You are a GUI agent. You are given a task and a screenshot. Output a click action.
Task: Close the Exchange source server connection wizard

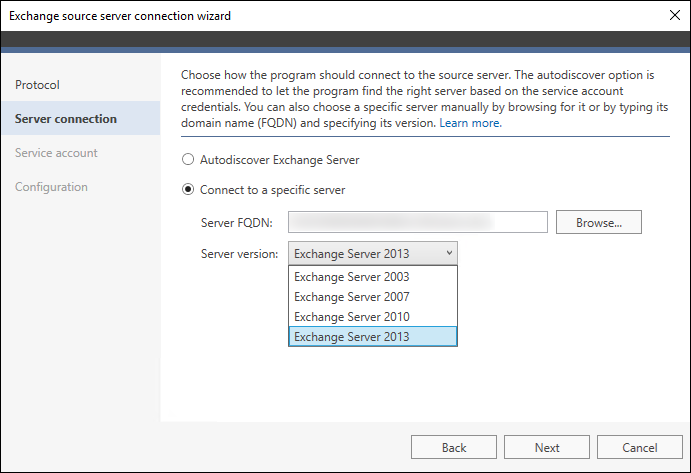[675, 15]
